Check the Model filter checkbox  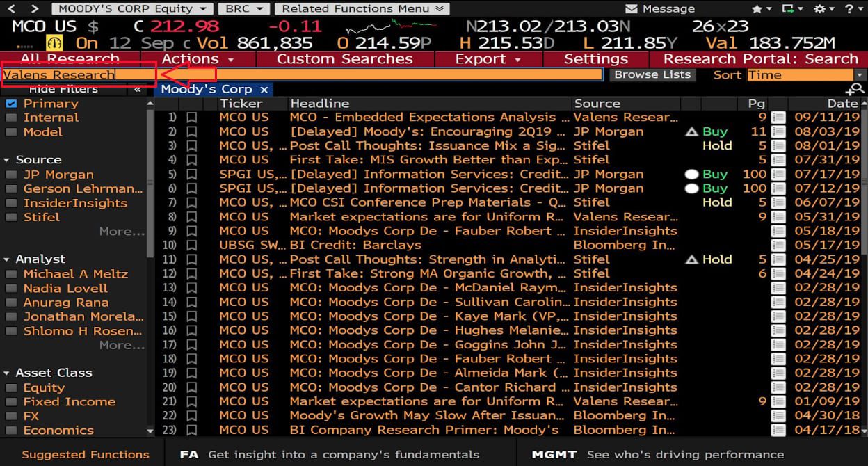coord(10,132)
